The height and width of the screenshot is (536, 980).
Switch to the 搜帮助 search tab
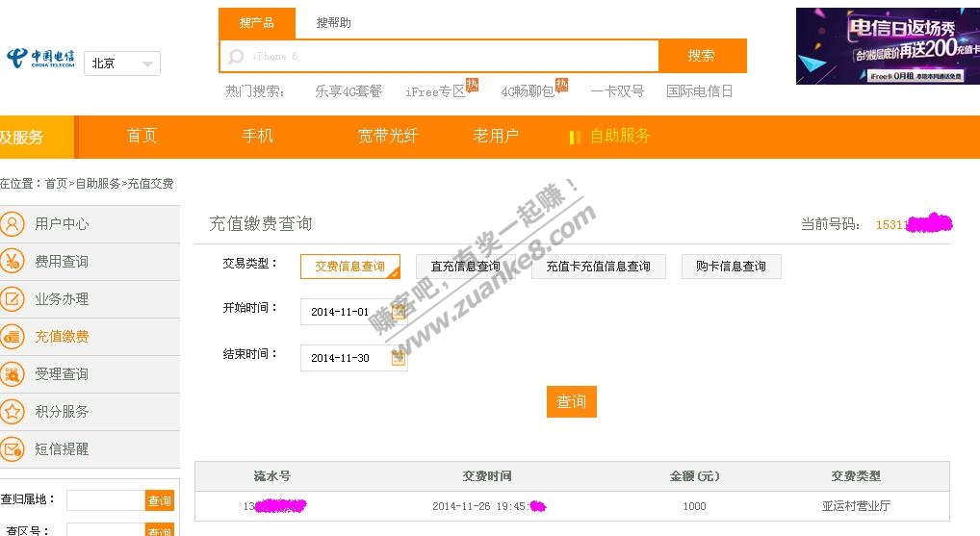(x=334, y=23)
